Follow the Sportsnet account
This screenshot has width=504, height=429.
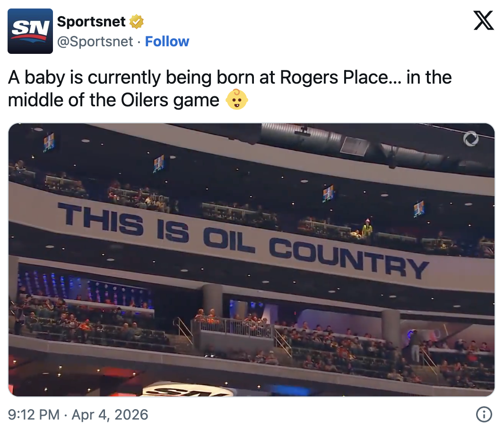(167, 42)
